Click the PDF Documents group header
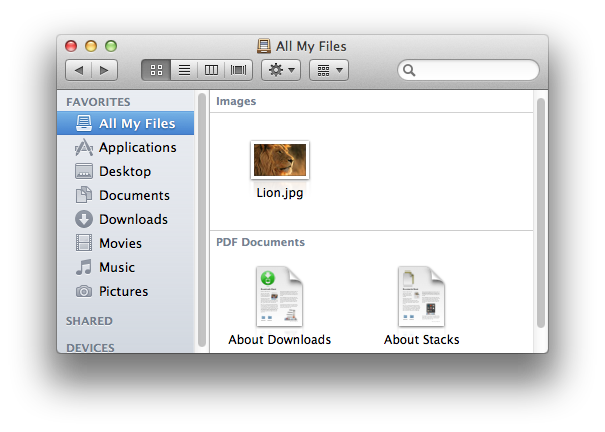Viewport: 605px width, 432px height. click(260, 242)
